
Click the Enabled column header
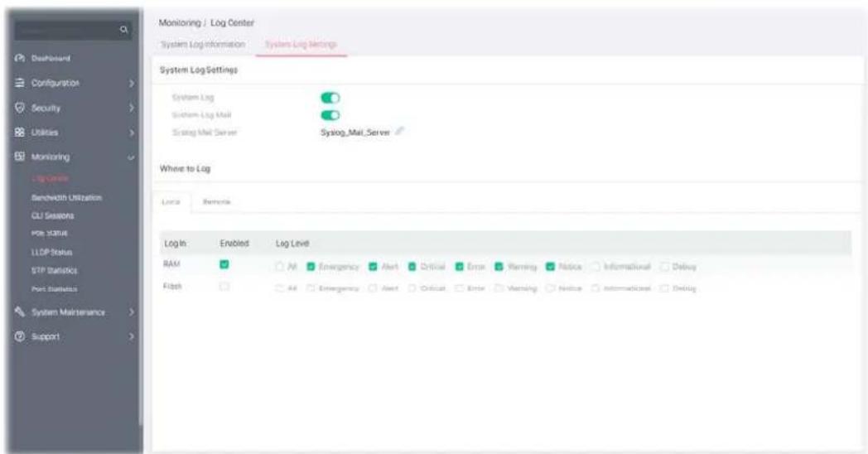click(234, 243)
